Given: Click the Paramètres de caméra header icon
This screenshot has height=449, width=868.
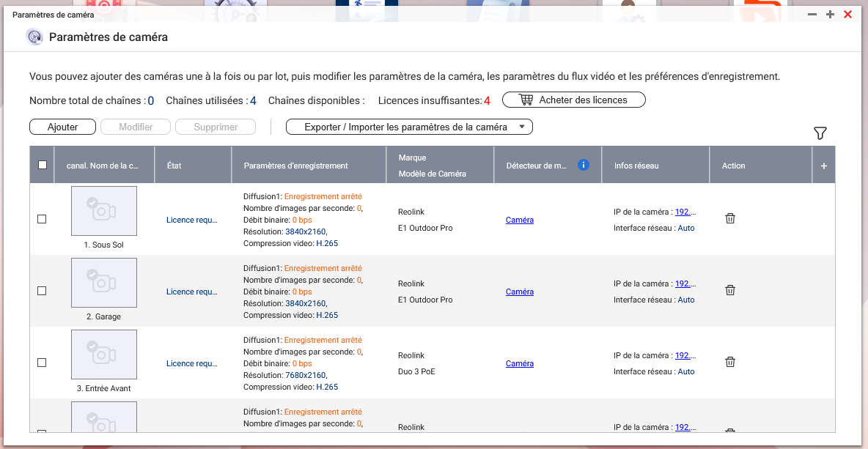Looking at the screenshot, I should coord(34,37).
